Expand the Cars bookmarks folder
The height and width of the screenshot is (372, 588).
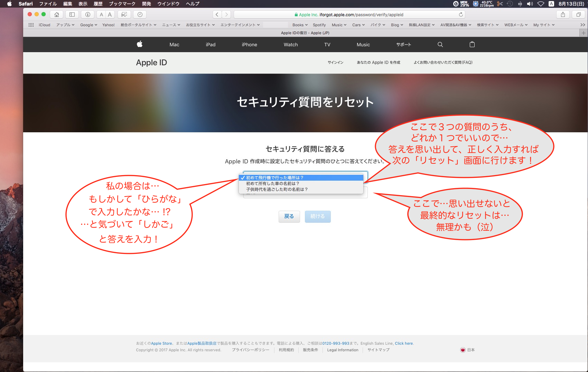coord(358,25)
